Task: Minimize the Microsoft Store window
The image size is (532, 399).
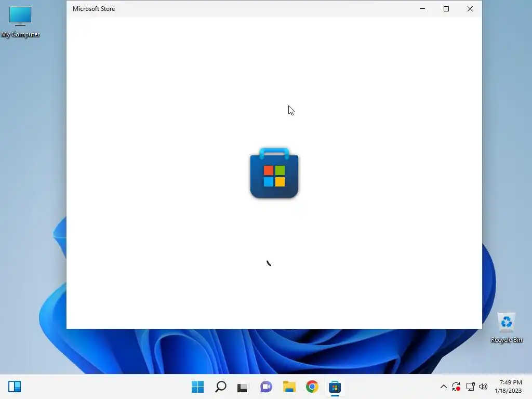Action: click(x=422, y=9)
